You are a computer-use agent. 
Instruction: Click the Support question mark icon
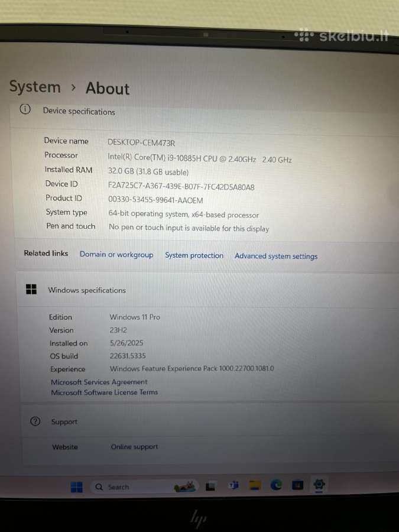click(35, 421)
